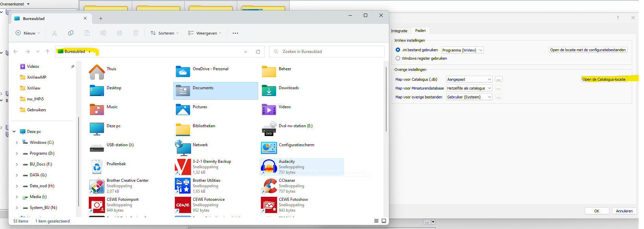Click 'Open de Catalogus-locatie' button
This screenshot has height=229, width=644.
(604, 79)
